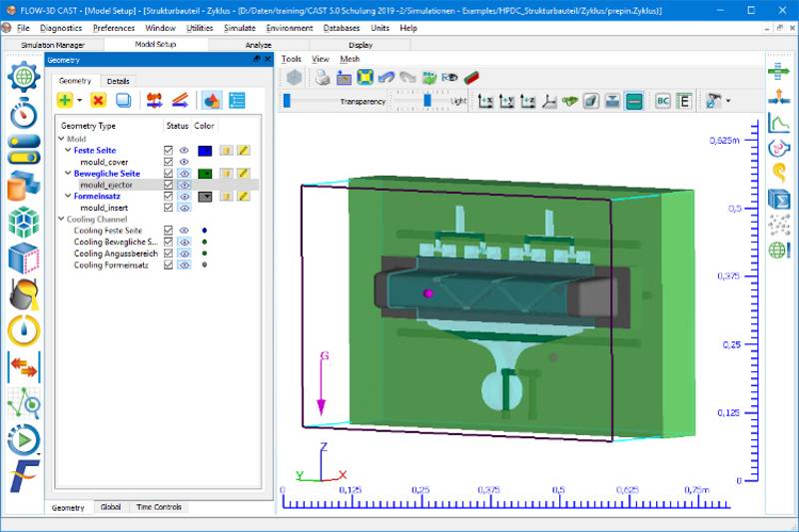This screenshot has width=799, height=532.
Task: Click the stopwatch icon in left sidebar
Action: 24,114
